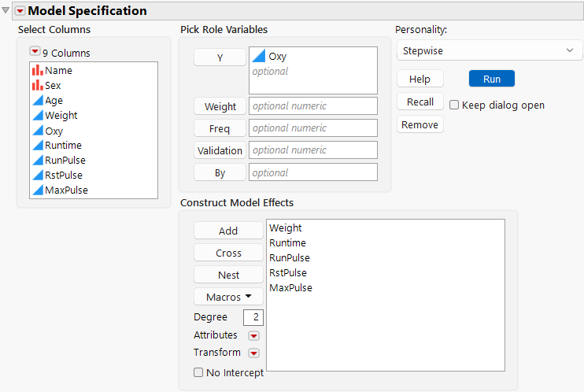Open the Personality dropdown showing Stepwise

tap(488, 50)
